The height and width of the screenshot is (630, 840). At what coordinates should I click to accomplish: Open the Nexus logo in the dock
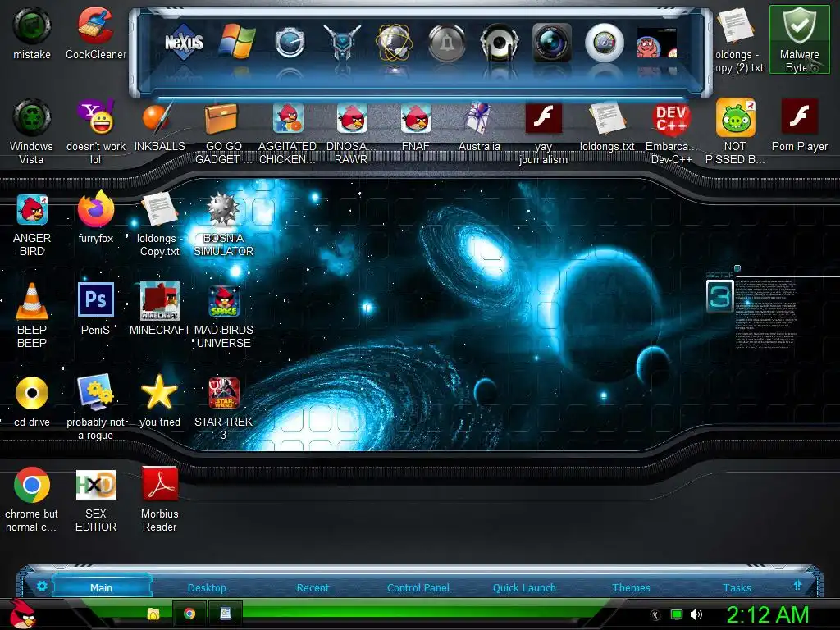tap(184, 42)
